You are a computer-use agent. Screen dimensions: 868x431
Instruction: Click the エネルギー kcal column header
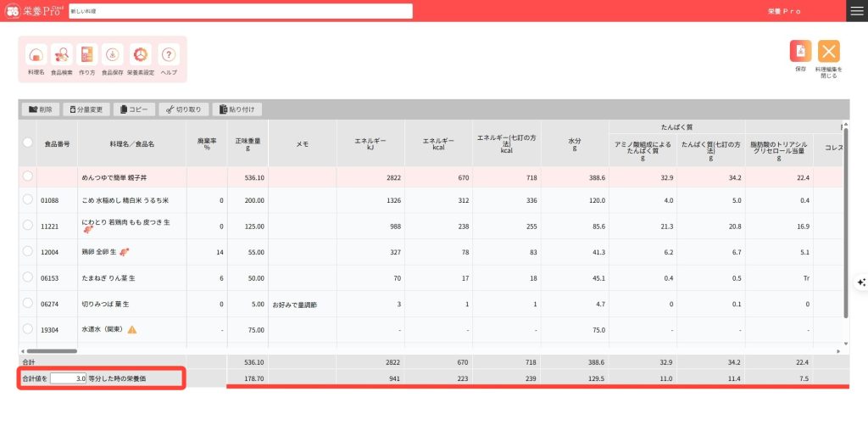click(438, 143)
